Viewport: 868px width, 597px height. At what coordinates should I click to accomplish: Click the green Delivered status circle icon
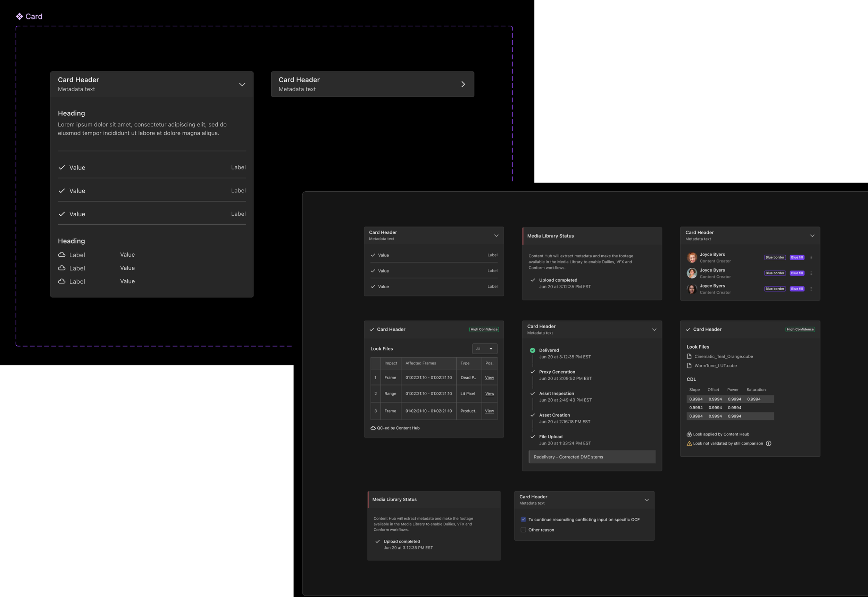click(x=533, y=350)
